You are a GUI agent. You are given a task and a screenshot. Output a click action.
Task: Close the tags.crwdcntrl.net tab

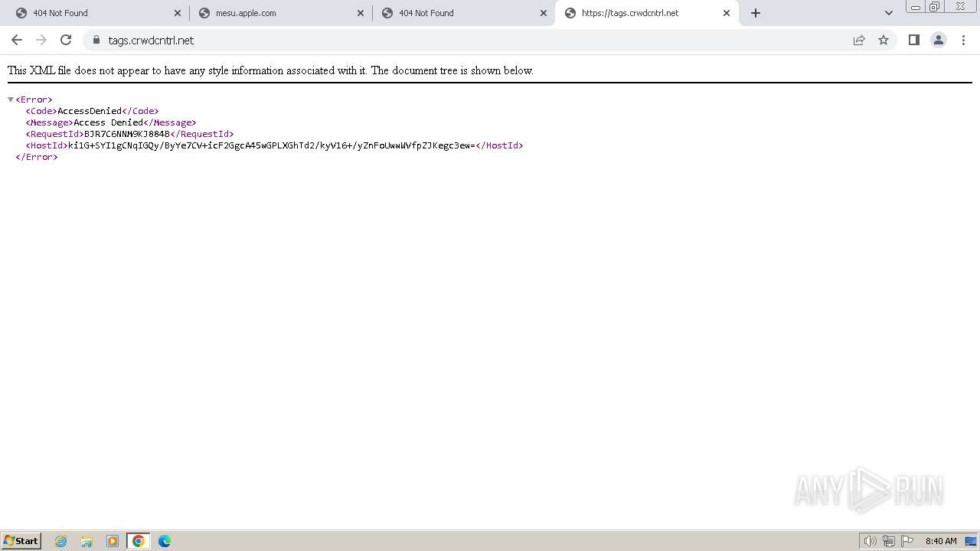(x=727, y=13)
